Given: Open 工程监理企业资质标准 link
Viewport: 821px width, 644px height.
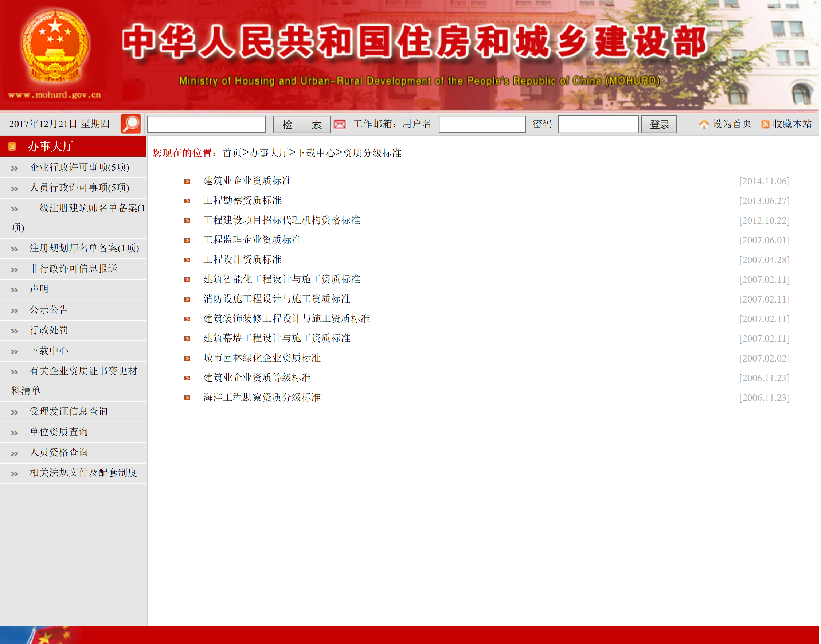Looking at the screenshot, I should (x=252, y=240).
